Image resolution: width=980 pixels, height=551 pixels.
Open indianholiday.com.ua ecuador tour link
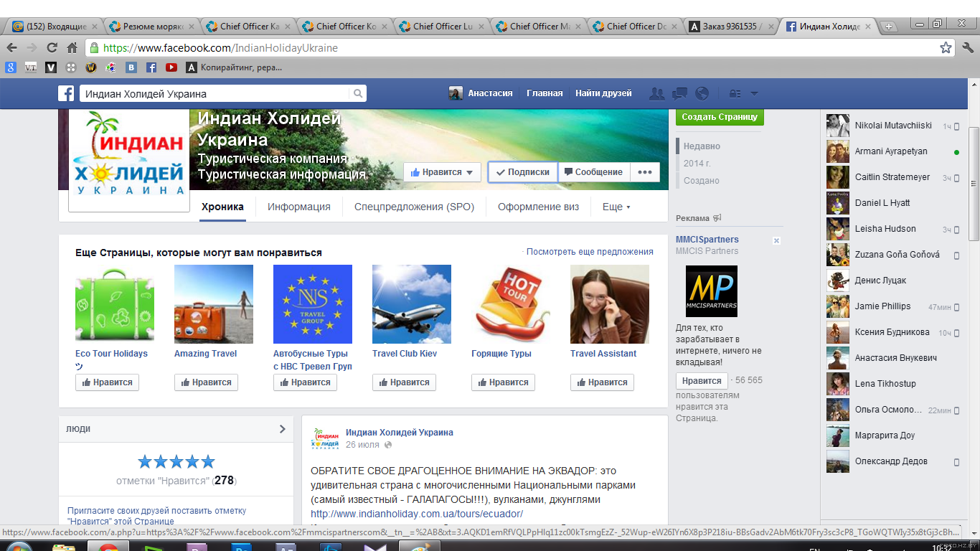coord(417,514)
